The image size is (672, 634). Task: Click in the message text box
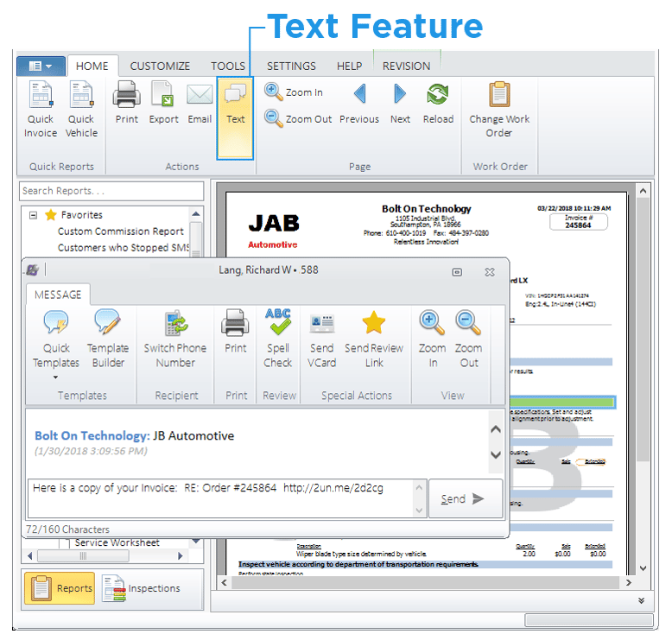point(220,498)
